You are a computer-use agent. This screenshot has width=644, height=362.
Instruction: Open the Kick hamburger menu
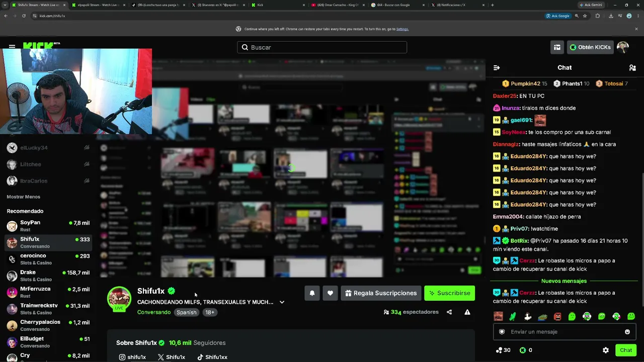12,47
